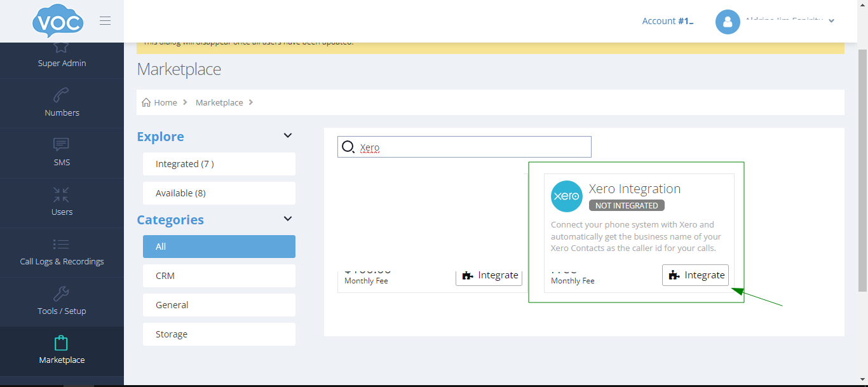Click the marketplace search field
Viewport: 868px width, 387px height.
pos(470,147)
